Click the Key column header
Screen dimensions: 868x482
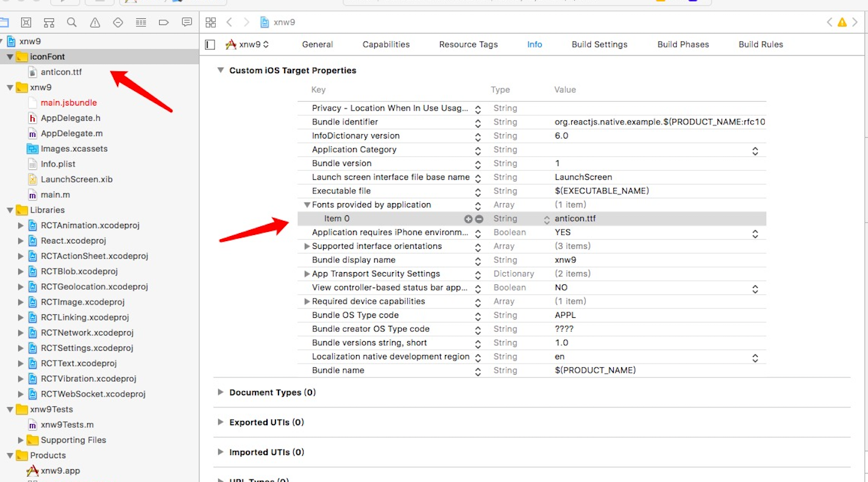[x=319, y=90]
